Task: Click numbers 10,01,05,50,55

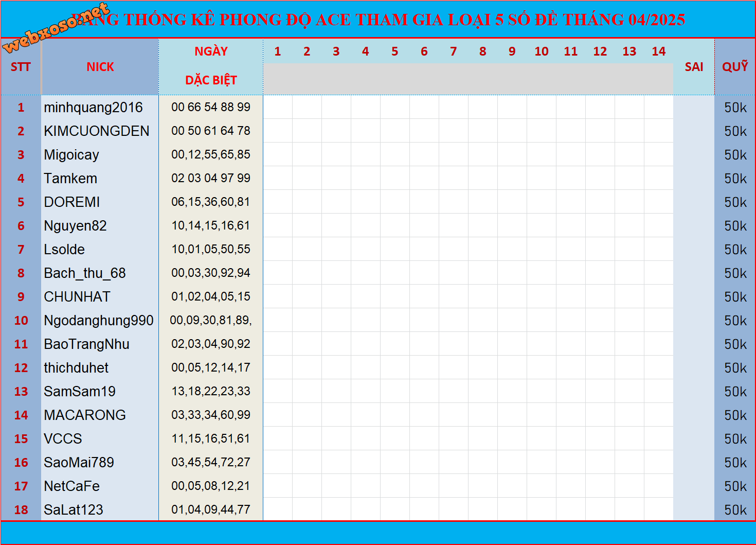Action: click(211, 249)
